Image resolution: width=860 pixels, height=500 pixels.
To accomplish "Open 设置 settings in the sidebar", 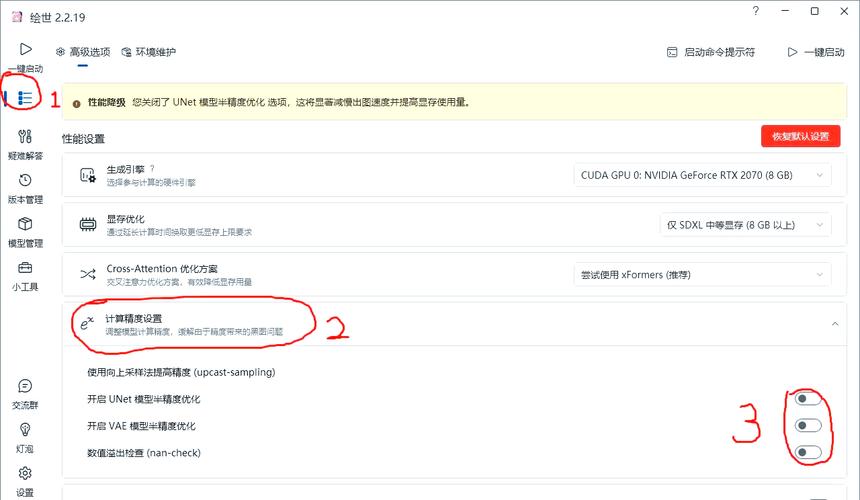I will (x=25, y=481).
